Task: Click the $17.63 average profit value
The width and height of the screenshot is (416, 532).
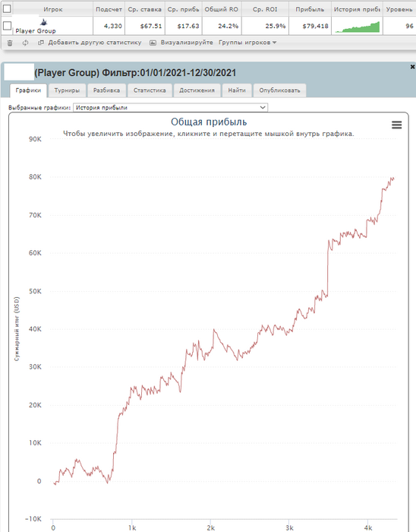Action: coord(188,26)
